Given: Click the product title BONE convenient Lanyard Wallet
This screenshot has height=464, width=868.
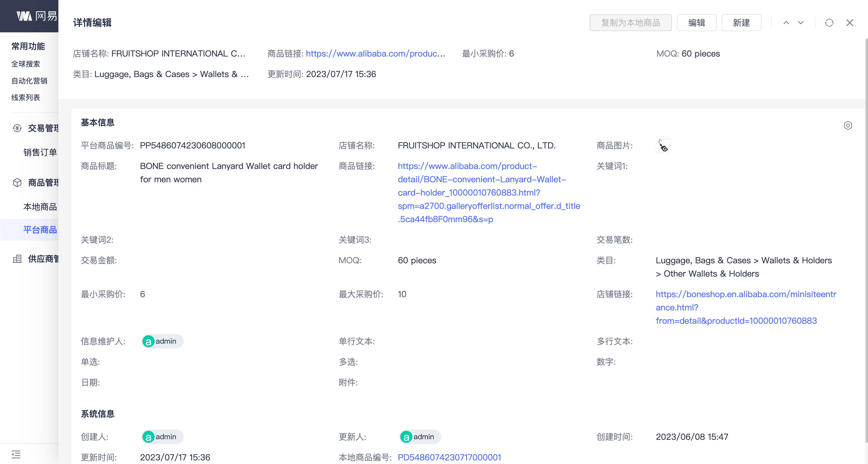Looking at the screenshot, I should point(229,173).
